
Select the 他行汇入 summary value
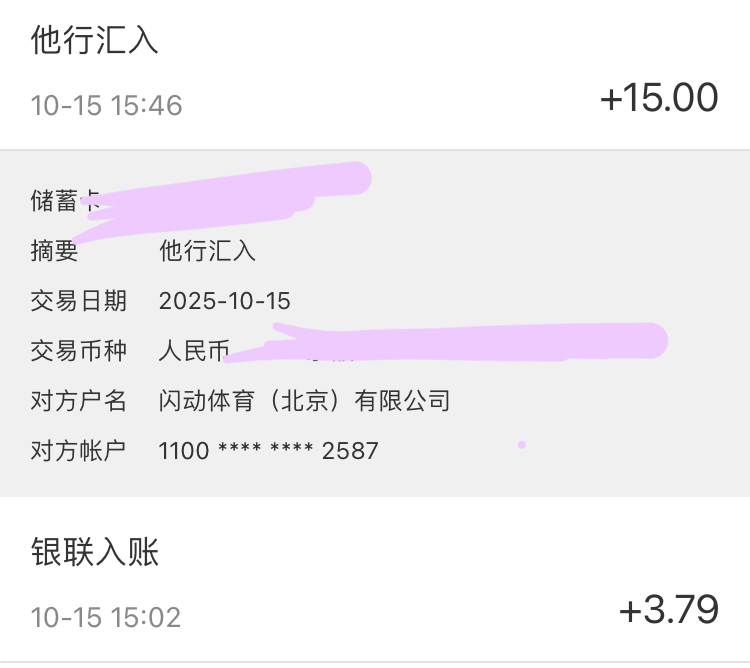pos(207,251)
